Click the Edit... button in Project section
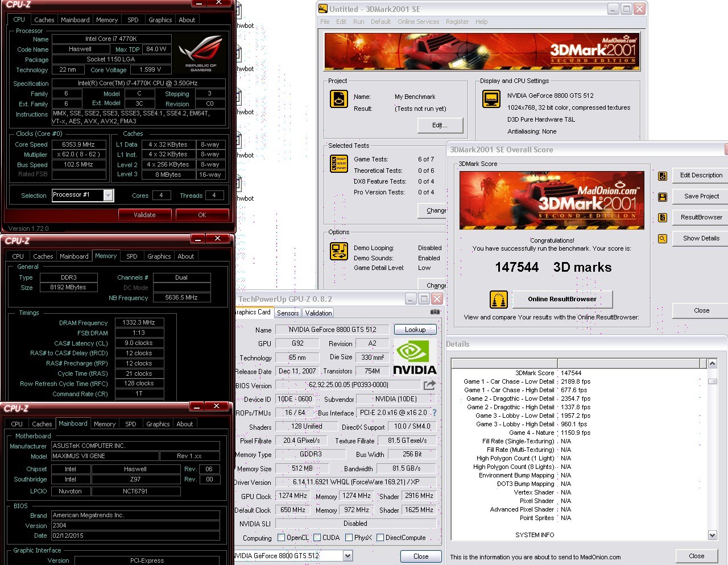This screenshot has width=728, height=565. (440, 125)
